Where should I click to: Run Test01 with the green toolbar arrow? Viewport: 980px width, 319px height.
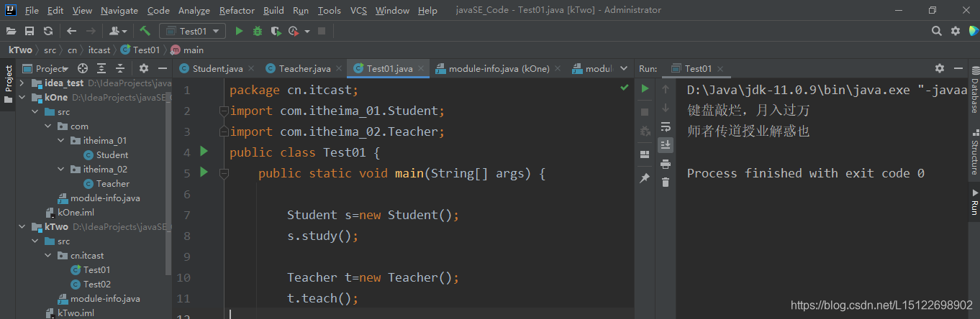(239, 31)
